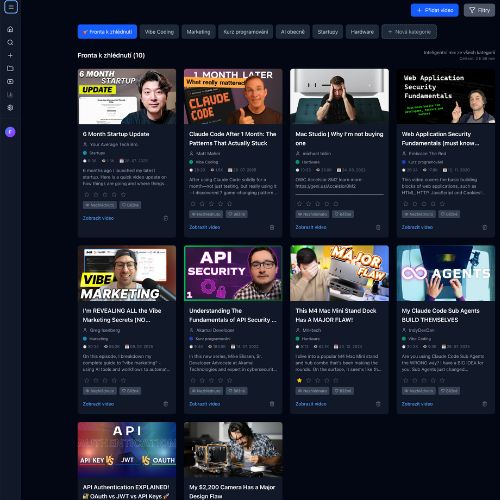Viewport: 500px width, 500px height.
Task: Toggle the sidebar hamburger menu button
Action: click(x=11, y=7)
